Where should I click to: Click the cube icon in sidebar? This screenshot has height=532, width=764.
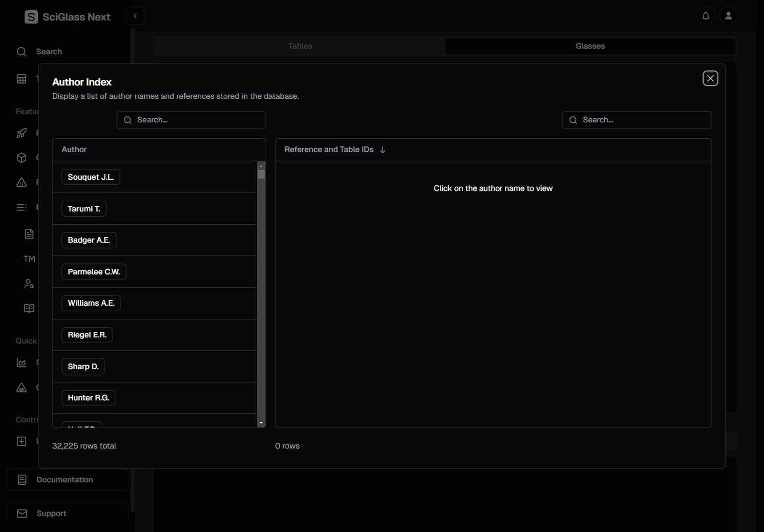(x=22, y=158)
